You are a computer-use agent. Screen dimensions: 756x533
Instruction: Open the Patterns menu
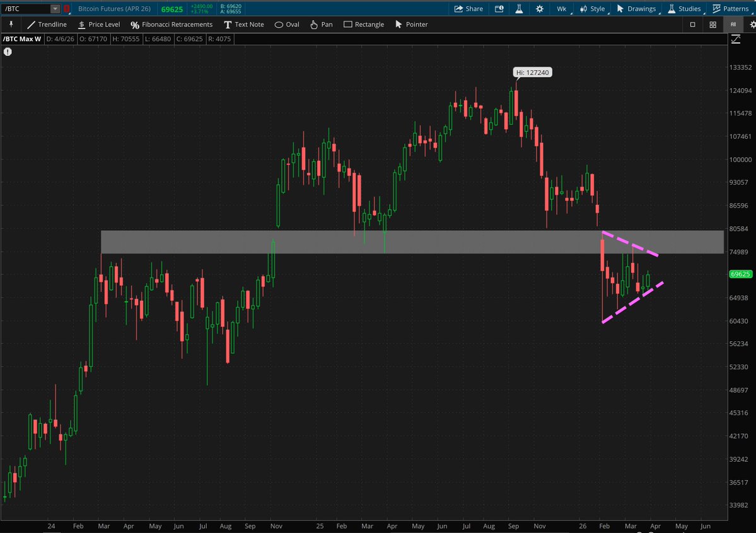(730, 9)
